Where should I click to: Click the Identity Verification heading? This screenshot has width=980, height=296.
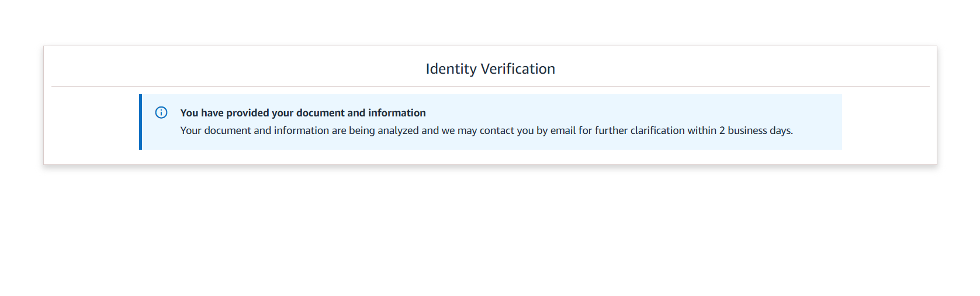point(490,69)
